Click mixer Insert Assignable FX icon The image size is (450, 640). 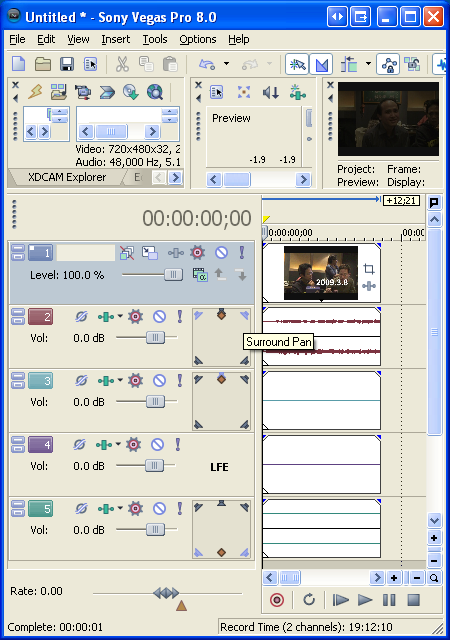pyautogui.click(x=297, y=92)
